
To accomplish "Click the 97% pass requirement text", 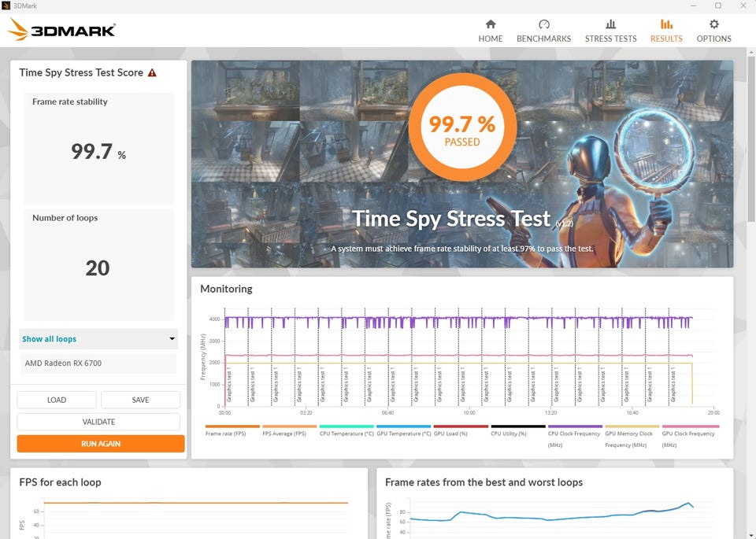I will coord(462,249).
